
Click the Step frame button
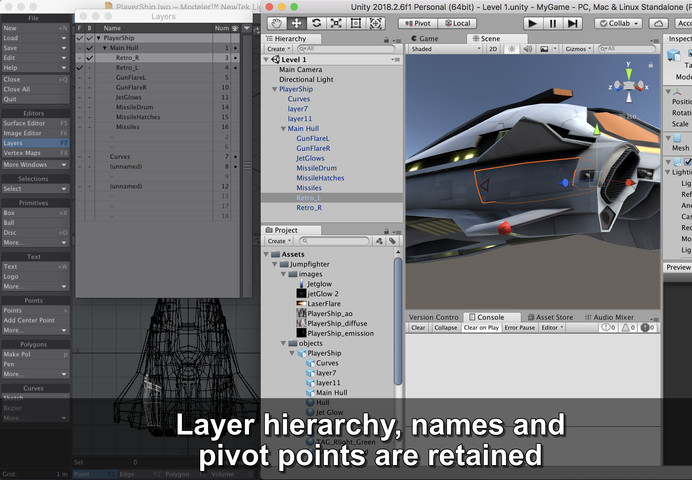pyautogui.click(x=572, y=23)
